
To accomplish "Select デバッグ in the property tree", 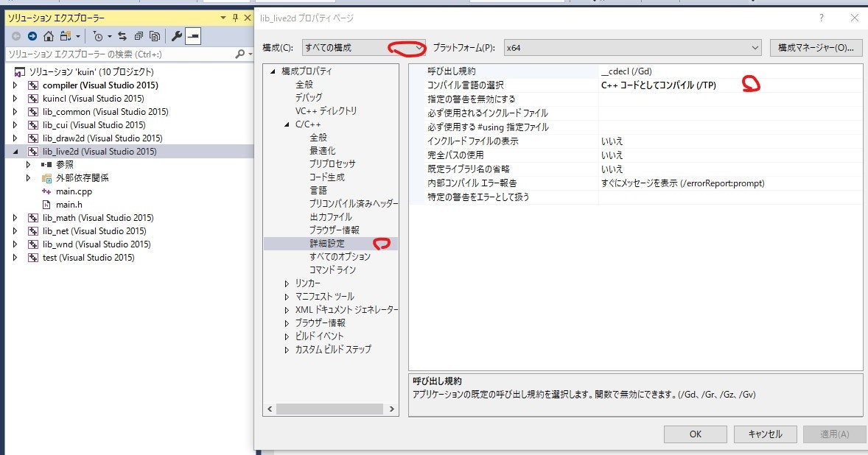I will coord(308,97).
